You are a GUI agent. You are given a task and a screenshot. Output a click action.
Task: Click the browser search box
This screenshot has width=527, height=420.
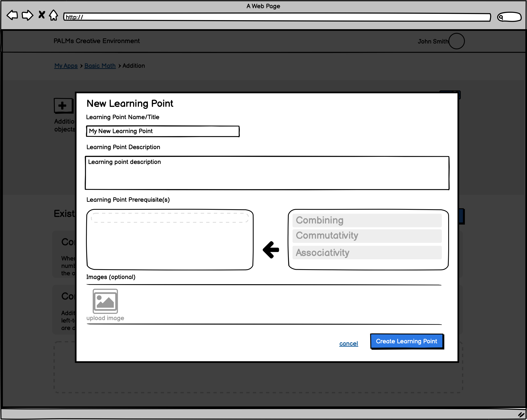509,17
